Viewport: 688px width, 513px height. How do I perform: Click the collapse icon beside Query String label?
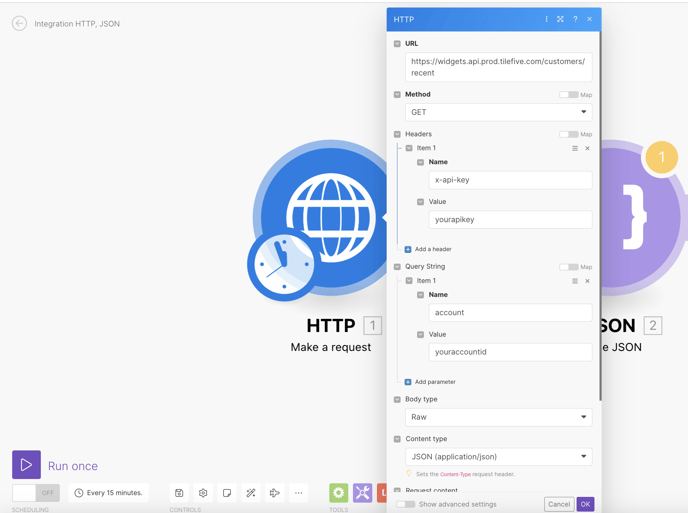(x=398, y=267)
